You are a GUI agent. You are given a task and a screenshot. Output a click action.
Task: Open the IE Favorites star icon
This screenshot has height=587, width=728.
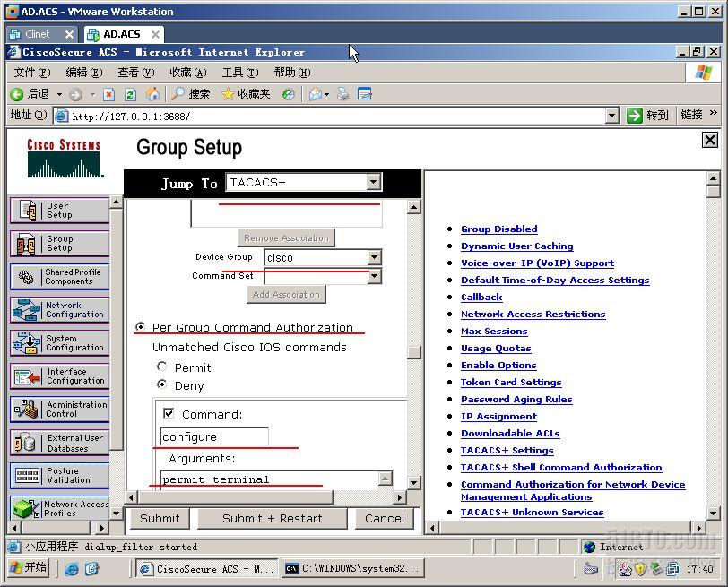pyautogui.click(x=228, y=94)
